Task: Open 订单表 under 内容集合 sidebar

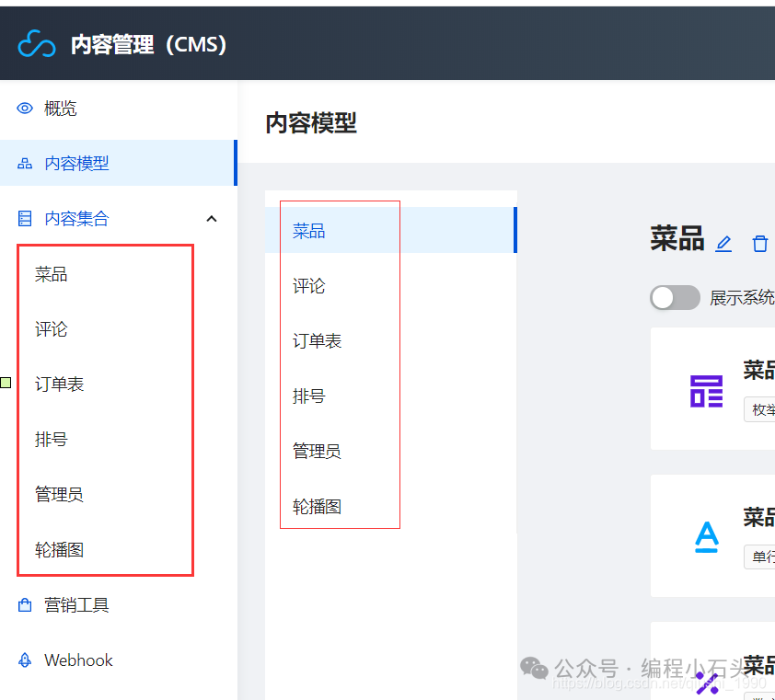Action: (x=59, y=384)
